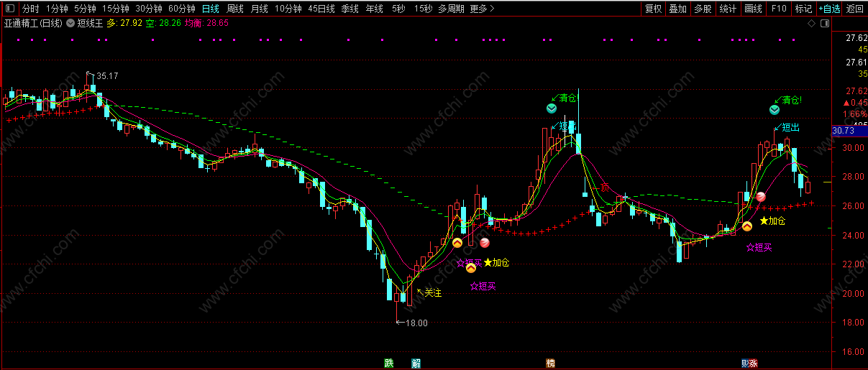Click the right teal check-circle icon under 清仓!

coord(775,110)
